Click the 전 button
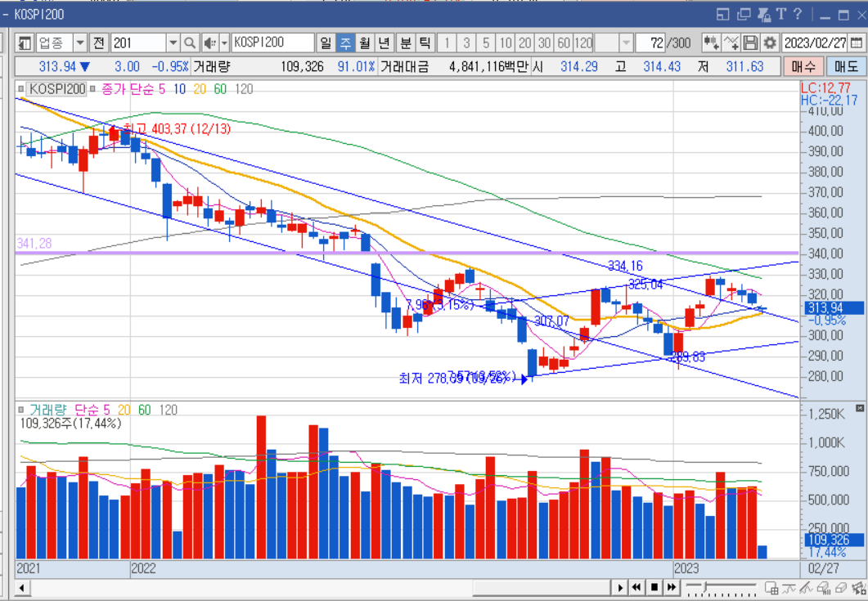The image size is (868, 601). coord(98,43)
